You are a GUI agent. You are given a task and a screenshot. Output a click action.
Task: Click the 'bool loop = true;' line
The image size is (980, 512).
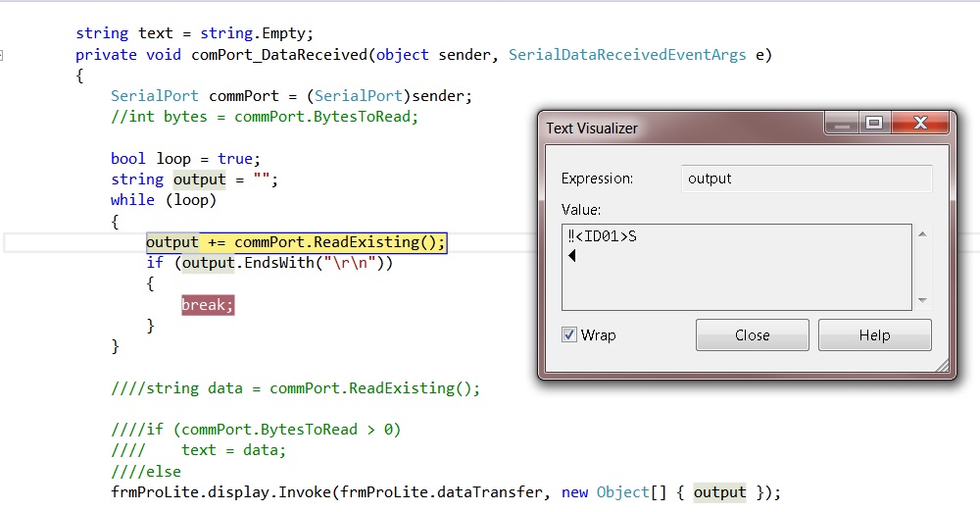(185, 158)
